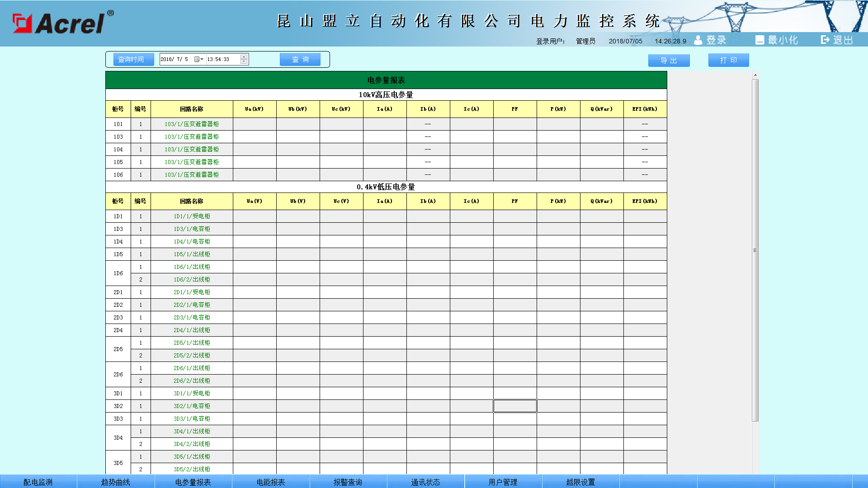This screenshot has width=868, height=488.
Task: Select the 2D4/1/出线柜 circuit name
Action: [192, 330]
